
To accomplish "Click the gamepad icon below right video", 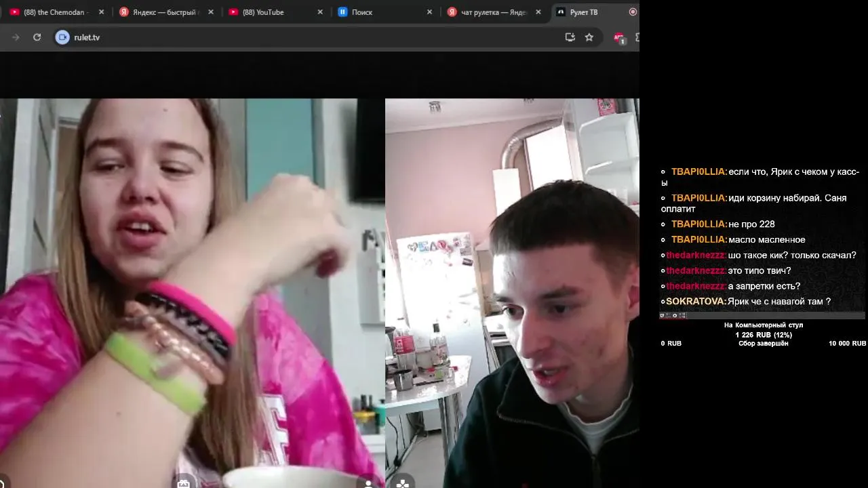I will pyautogui.click(x=403, y=483).
